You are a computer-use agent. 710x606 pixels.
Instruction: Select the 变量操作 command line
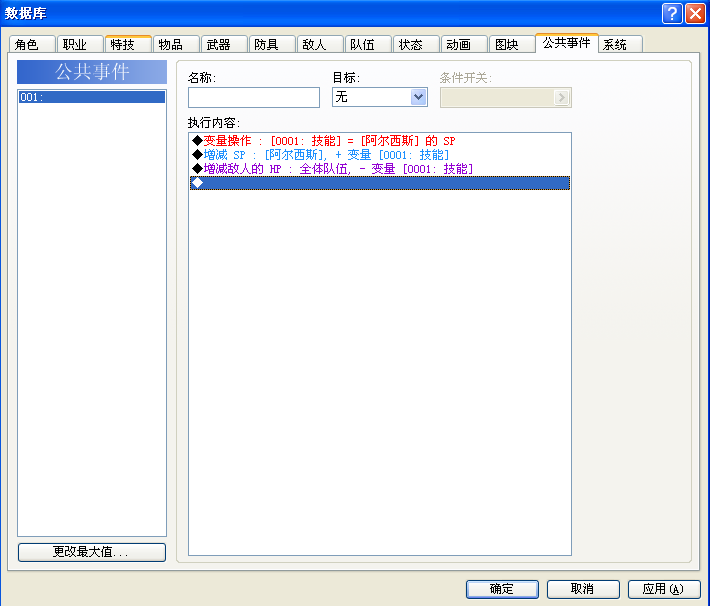tap(379, 141)
